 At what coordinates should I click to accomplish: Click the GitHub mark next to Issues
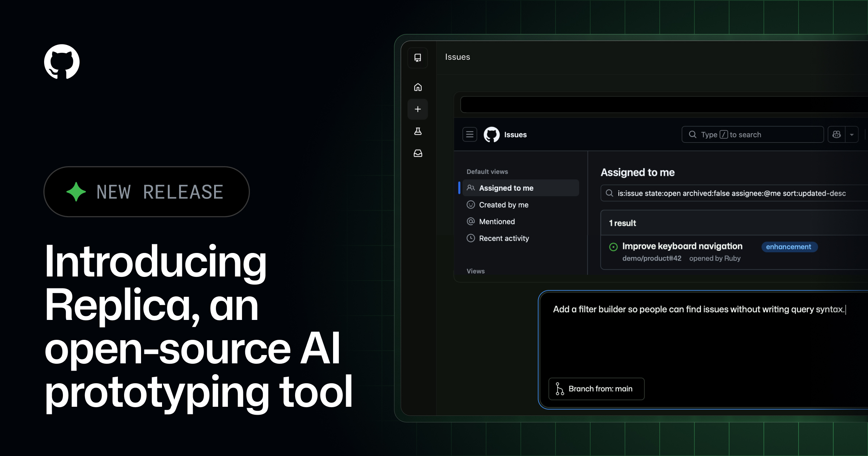(492, 135)
